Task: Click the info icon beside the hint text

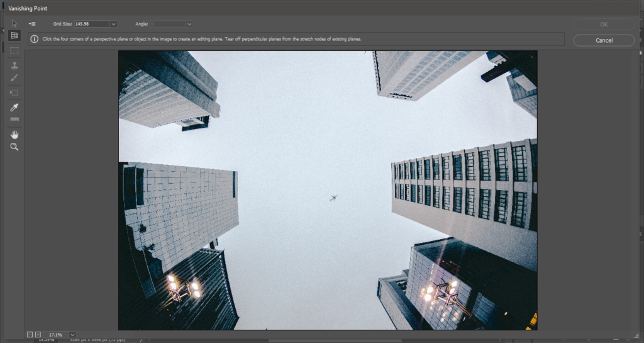Action: (35, 39)
